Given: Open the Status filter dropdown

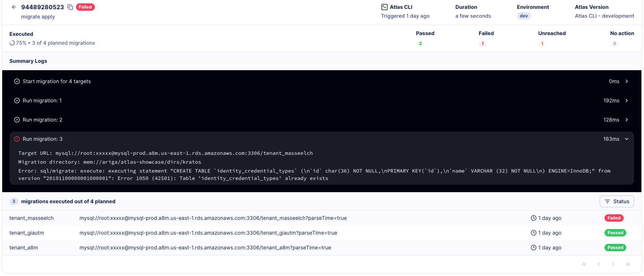Looking at the screenshot, I should click(617, 201).
